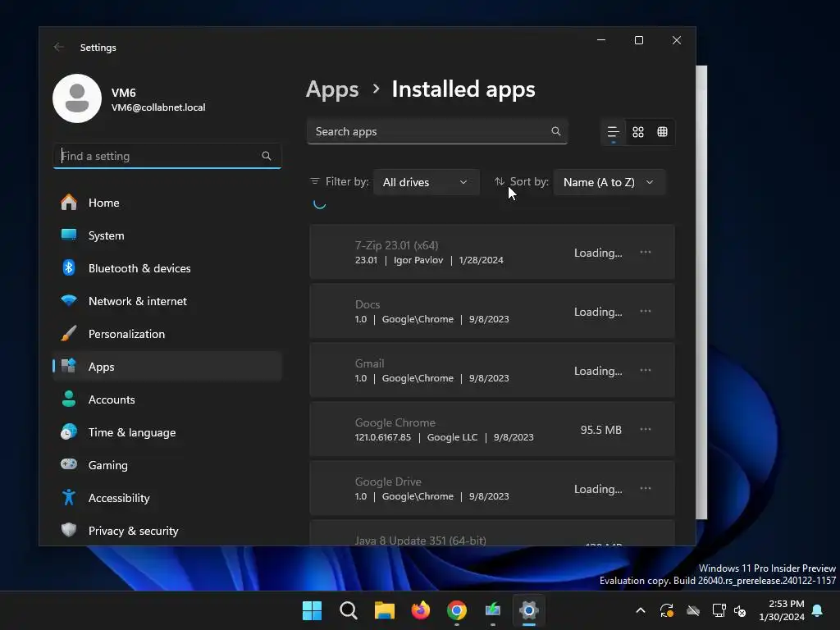This screenshot has width=840, height=630.
Task: Open Personalization settings
Action: [x=167, y=334]
